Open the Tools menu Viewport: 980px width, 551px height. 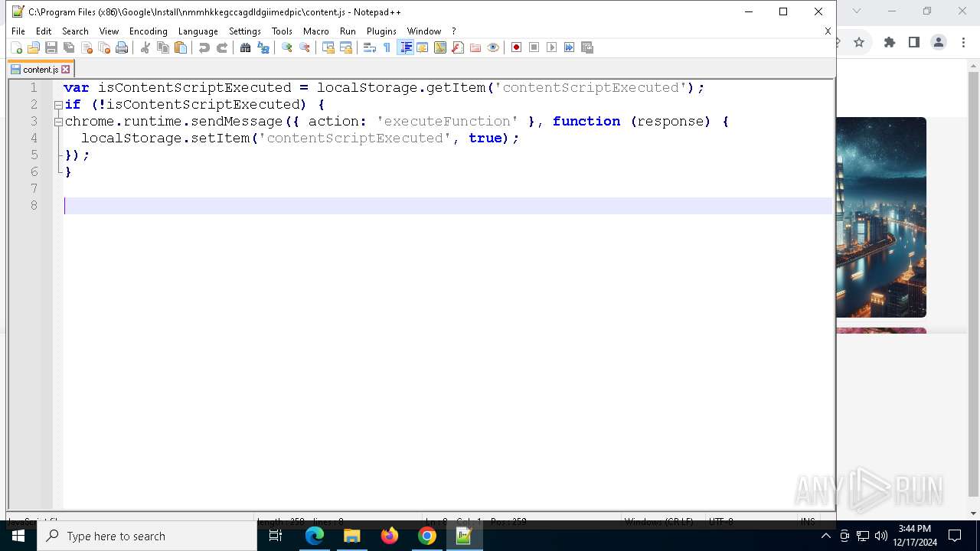pyautogui.click(x=282, y=31)
